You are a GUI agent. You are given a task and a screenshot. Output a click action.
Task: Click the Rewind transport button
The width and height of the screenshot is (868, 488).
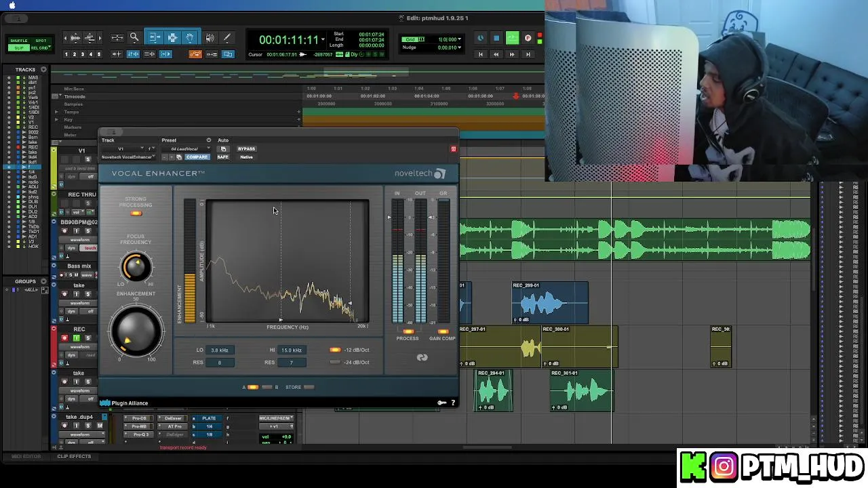(496, 54)
